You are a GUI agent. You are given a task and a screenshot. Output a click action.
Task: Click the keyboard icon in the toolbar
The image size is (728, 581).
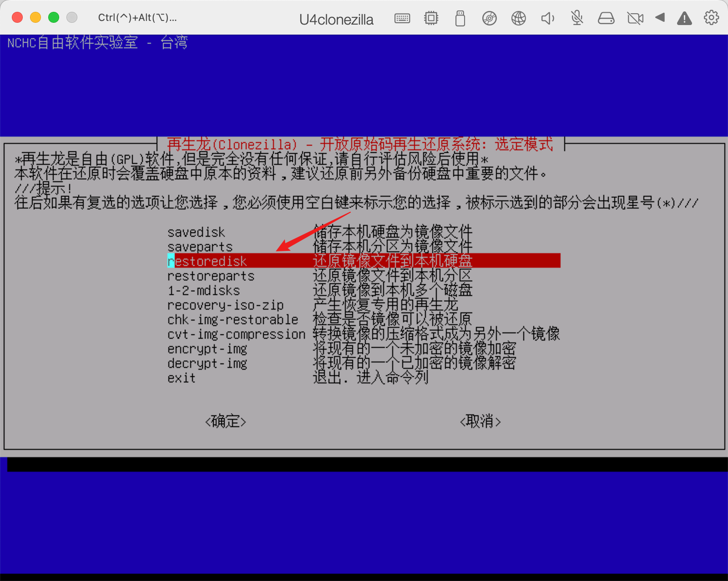(402, 18)
